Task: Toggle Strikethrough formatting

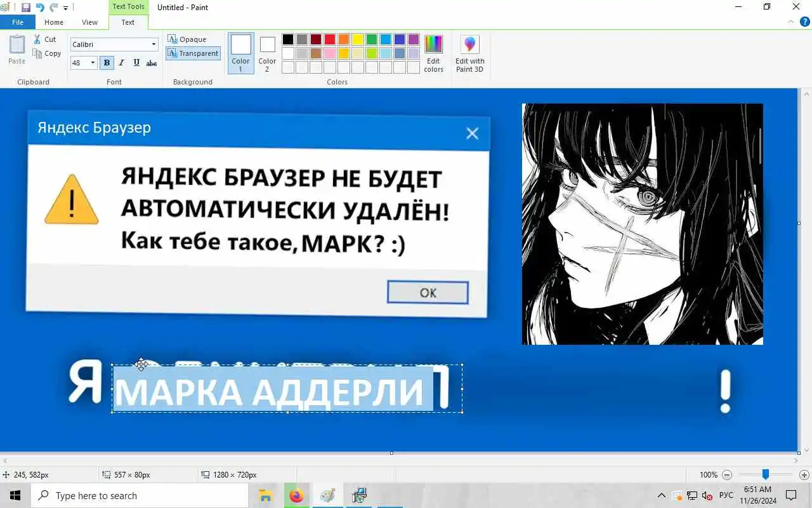Action: coord(152,63)
